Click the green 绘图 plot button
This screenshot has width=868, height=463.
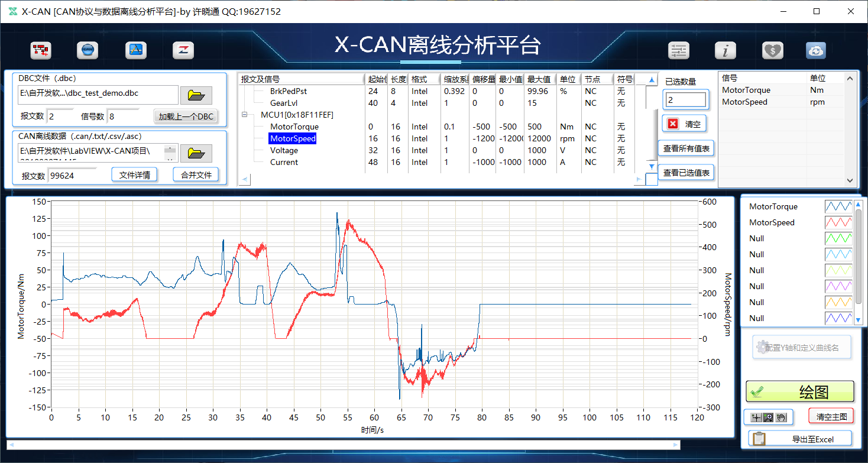point(799,391)
